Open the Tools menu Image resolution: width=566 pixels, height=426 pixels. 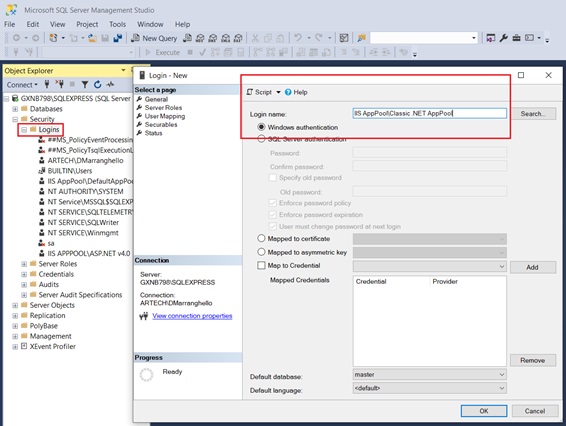point(117,24)
